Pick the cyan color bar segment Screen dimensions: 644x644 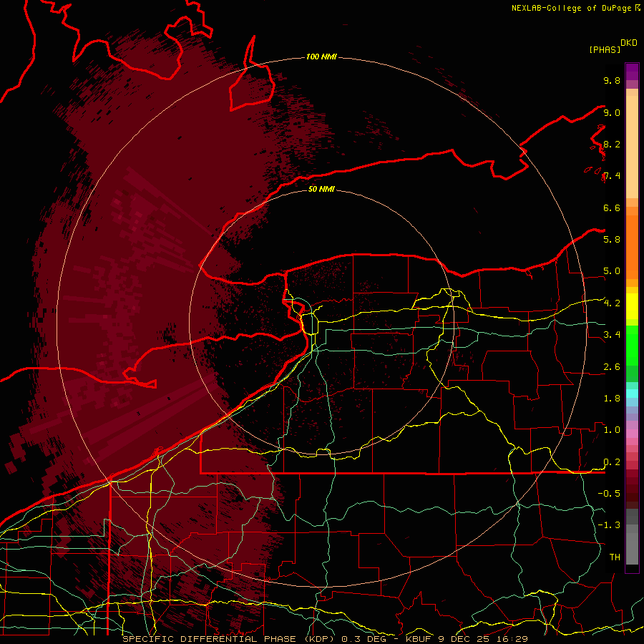coord(632,393)
